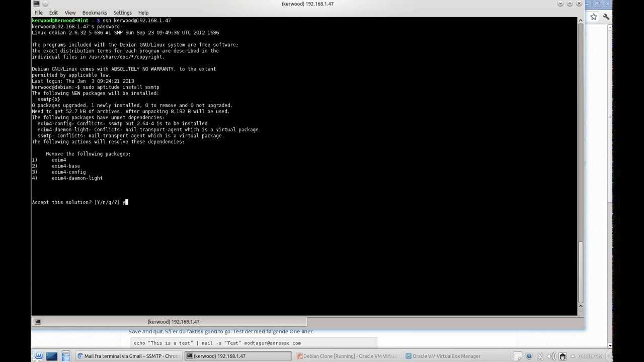Image resolution: width=644 pixels, height=362 pixels.
Task: Click the 'Accept this solution? [Y/n/q/?]' prompt
Action: 75,202
